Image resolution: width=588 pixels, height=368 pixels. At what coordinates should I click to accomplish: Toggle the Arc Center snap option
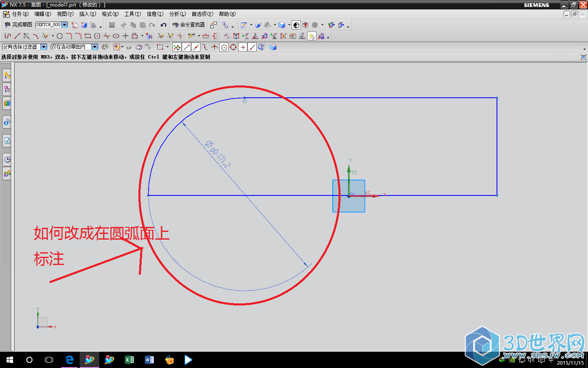224,47
